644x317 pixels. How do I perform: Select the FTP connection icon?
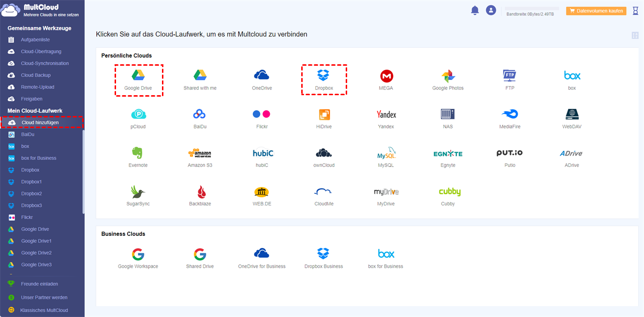[510, 80]
